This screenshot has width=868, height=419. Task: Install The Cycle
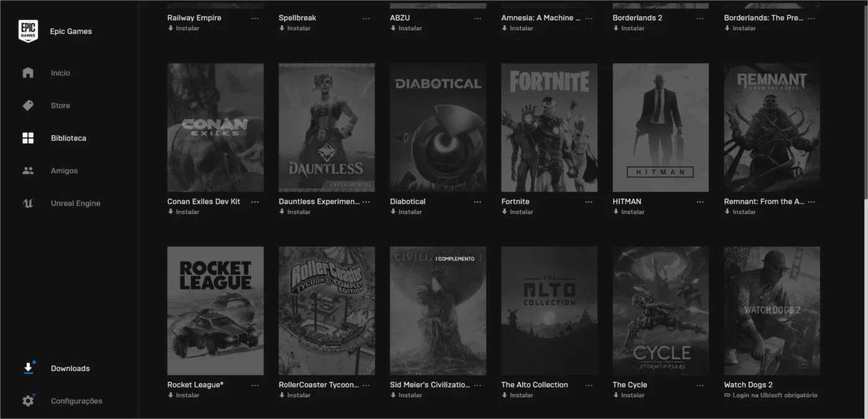629,395
